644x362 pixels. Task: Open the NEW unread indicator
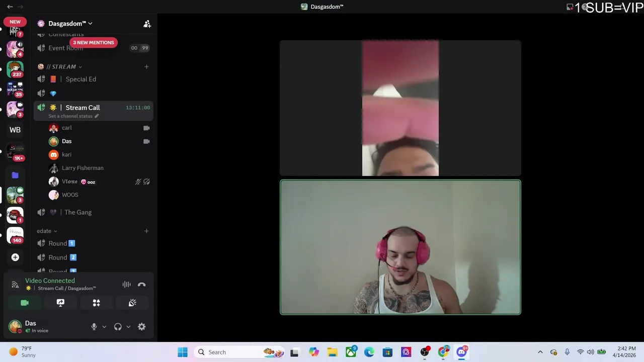15,22
